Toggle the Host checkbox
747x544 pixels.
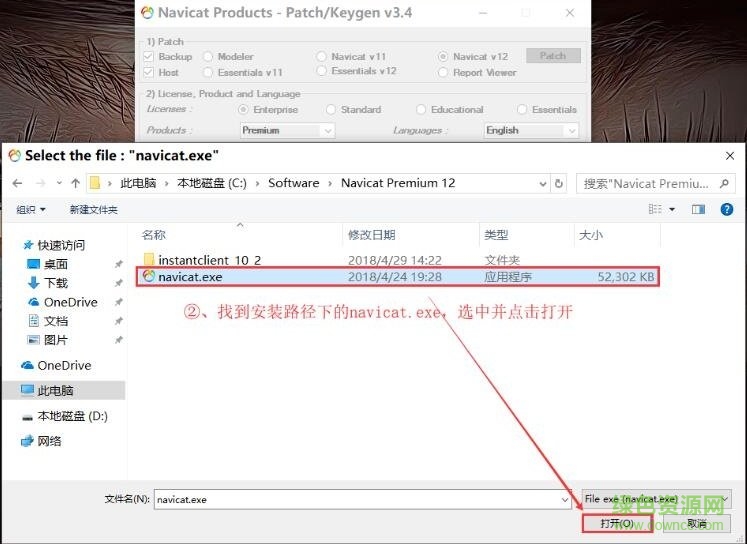(149, 72)
